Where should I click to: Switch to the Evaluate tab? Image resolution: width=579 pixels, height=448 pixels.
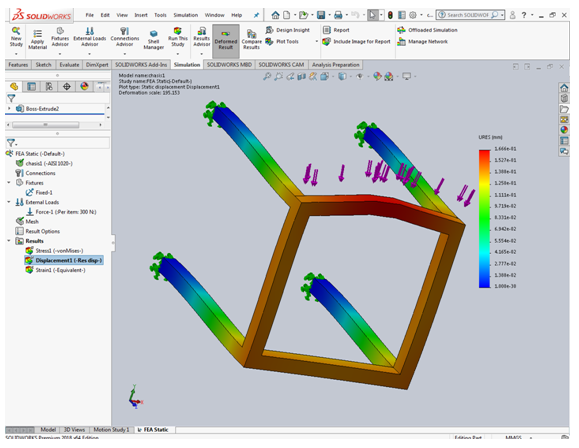[x=69, y=65]
